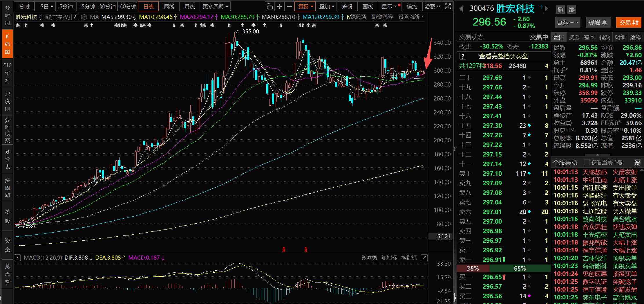Open 龙虎榜 from the sidebar
Image resolution: width=644 pixels, height=304 pixels.
coord(7,274)
